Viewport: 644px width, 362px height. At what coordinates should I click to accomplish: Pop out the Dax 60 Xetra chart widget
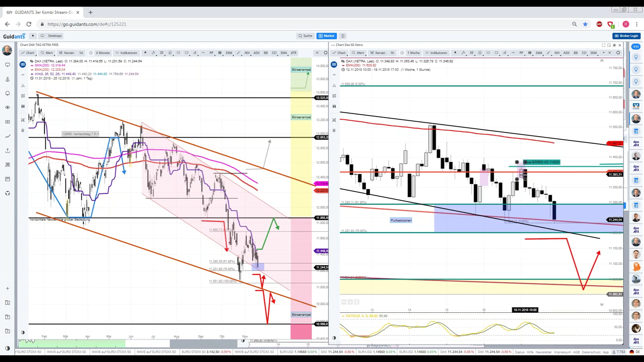click(609, 45)
